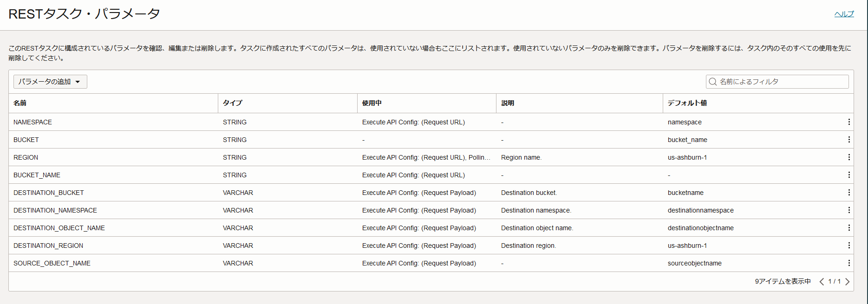Click default value 'bucket_name'
Viewport: 868px width, 304px height.
click(x=687, y=140)
